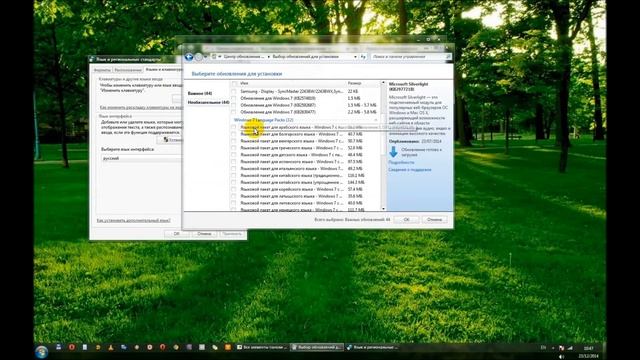Screen dimensions: 640x360
Task: Click the update list scrollbar down arrow
Action: pyautogui.click(x=383, y=209)
